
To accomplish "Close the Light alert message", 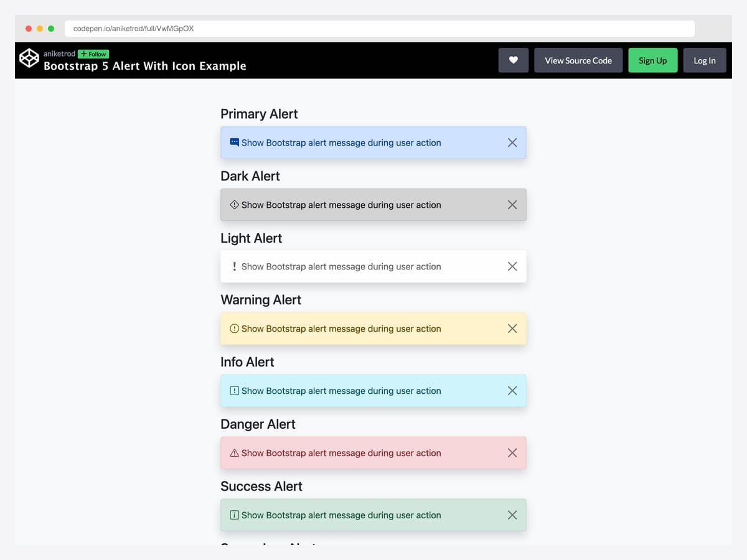I will point(512,266).
